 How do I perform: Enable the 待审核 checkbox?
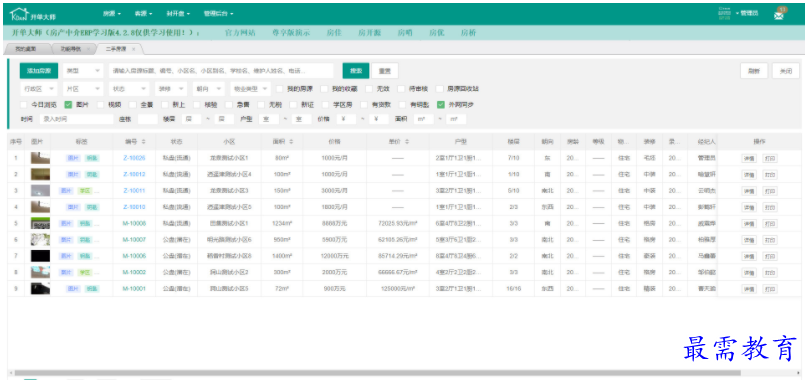click(402, 88)
